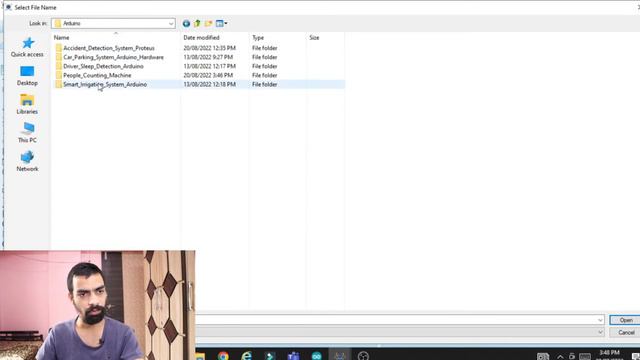
Task: Expand the file type dropdown arrow
Action: point(600,332)
